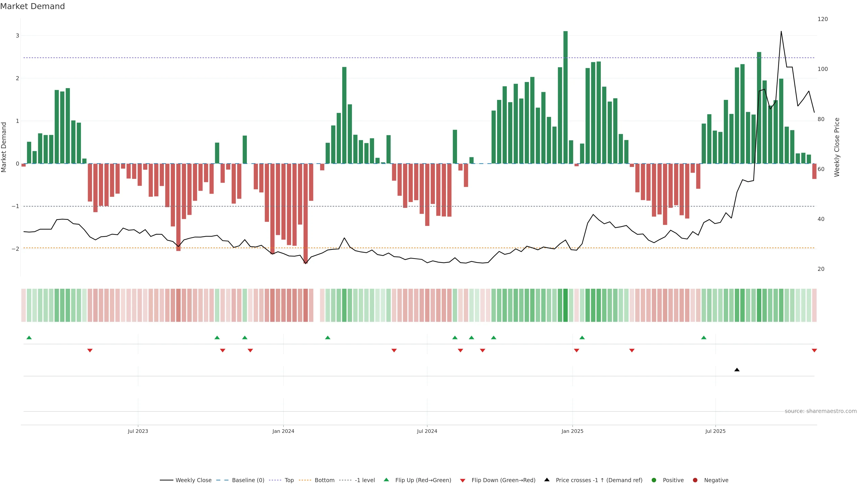
Task: Click the leftmost green flip-up triangle marker
Action: tap(29, 338)
